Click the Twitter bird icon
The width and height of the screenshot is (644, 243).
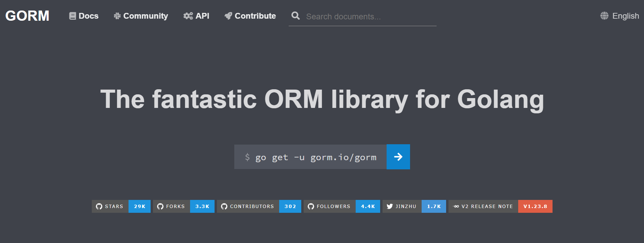[390, 206]
